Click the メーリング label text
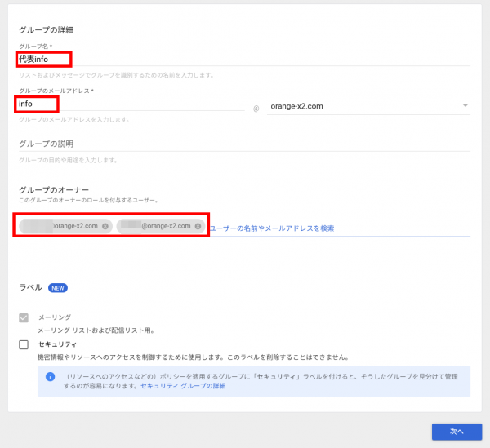 pyautogui.click(x=55, y=317)
